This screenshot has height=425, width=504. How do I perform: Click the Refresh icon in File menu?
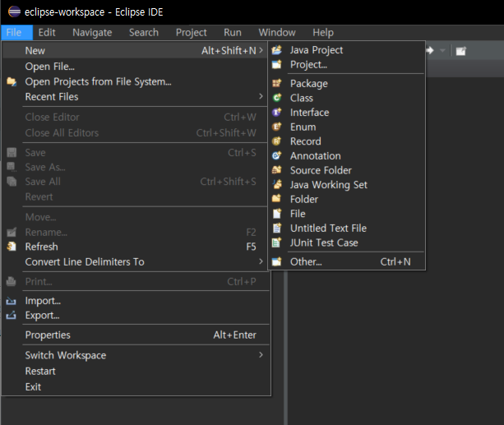12,247
